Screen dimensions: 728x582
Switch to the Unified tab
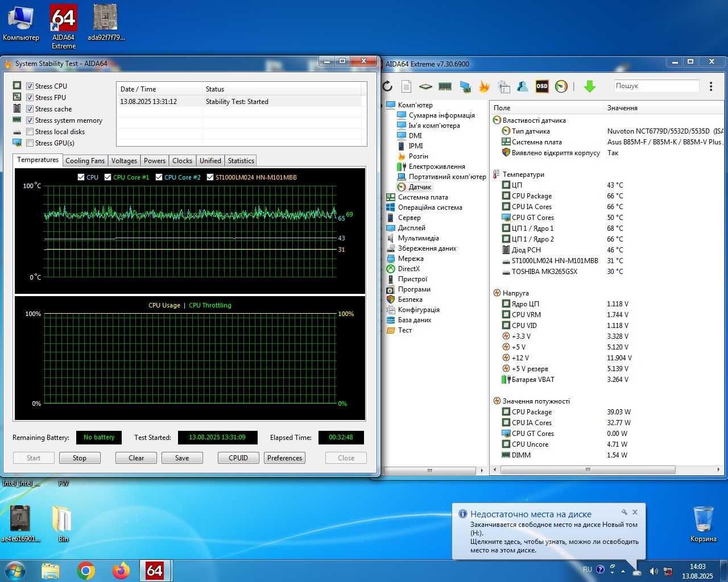[x=210, y=161]
